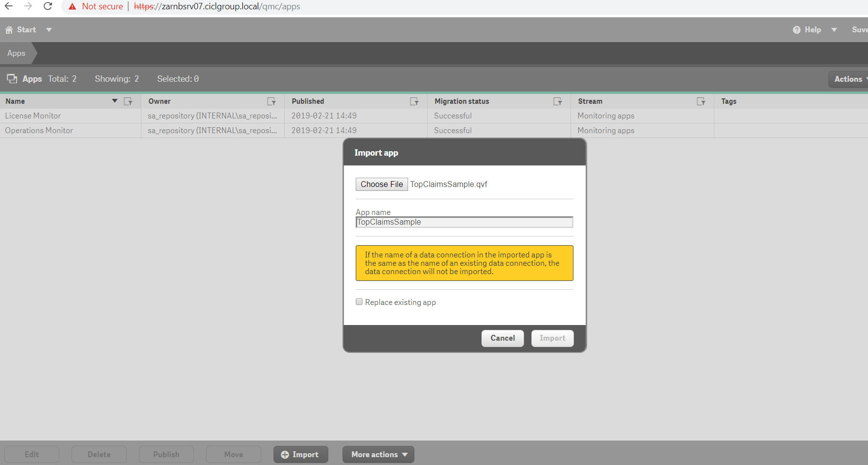Screen dimensions: 868x465
Task: Click the Start home icon
Action: pyautogui.click(x=9, y=30)
